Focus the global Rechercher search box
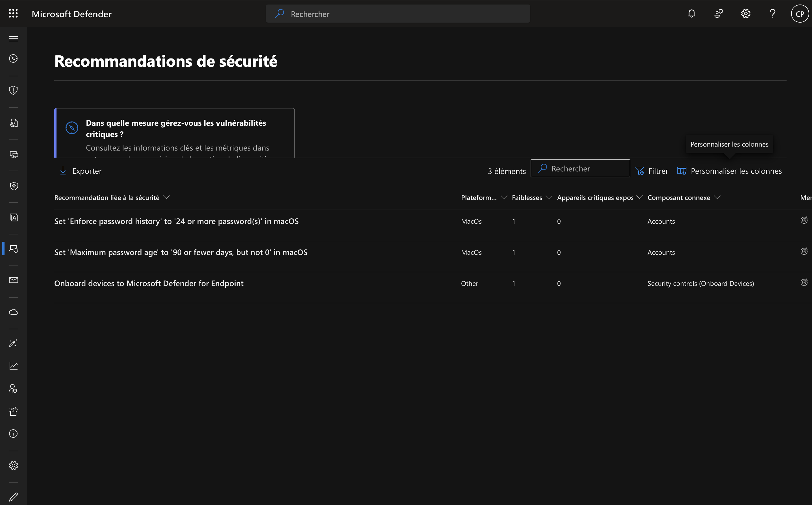Viewport: 812px width, 505px height. [x=398, y=14]
